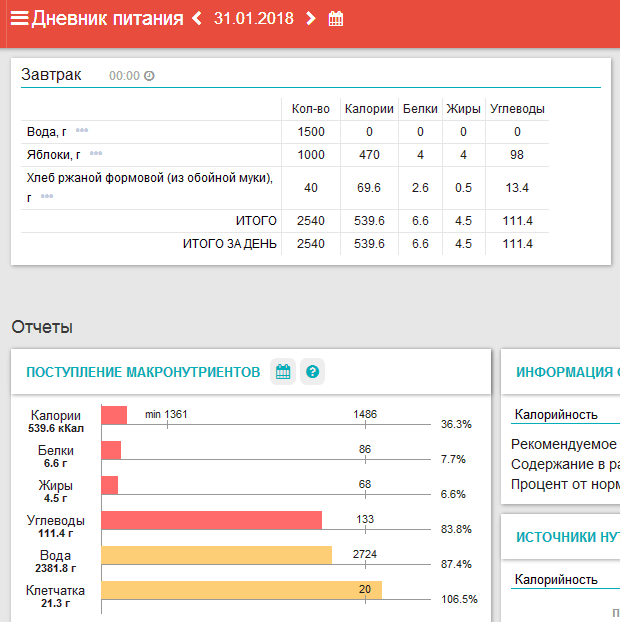The height and width of the screenshot is (622, 620).
Task: Expand options dots next to Яблоки
Action: click(x=96, y=154)
